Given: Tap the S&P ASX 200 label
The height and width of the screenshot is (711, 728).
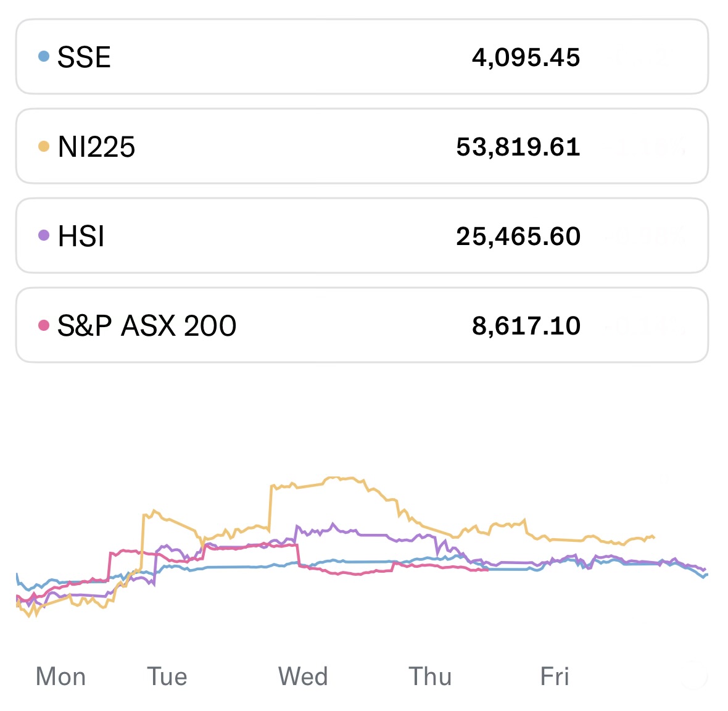Looking at the screenshot, I should coord(147,326).
